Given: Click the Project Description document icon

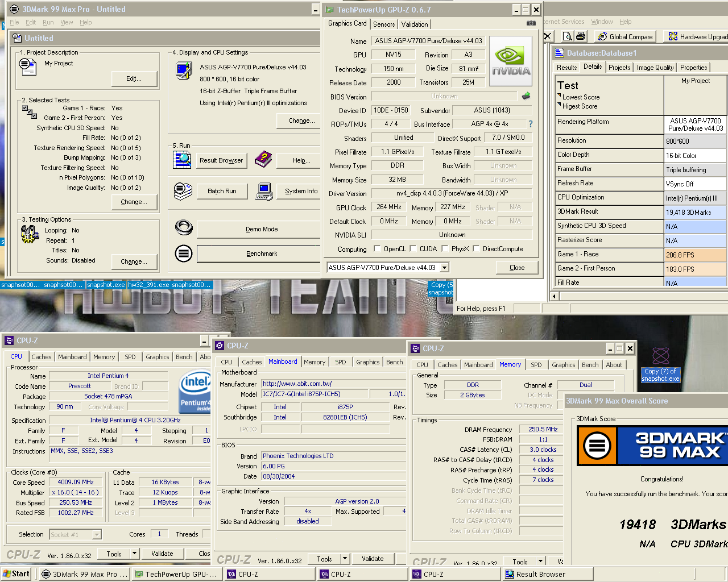Looking at the screenshot, I should point(28,66).
